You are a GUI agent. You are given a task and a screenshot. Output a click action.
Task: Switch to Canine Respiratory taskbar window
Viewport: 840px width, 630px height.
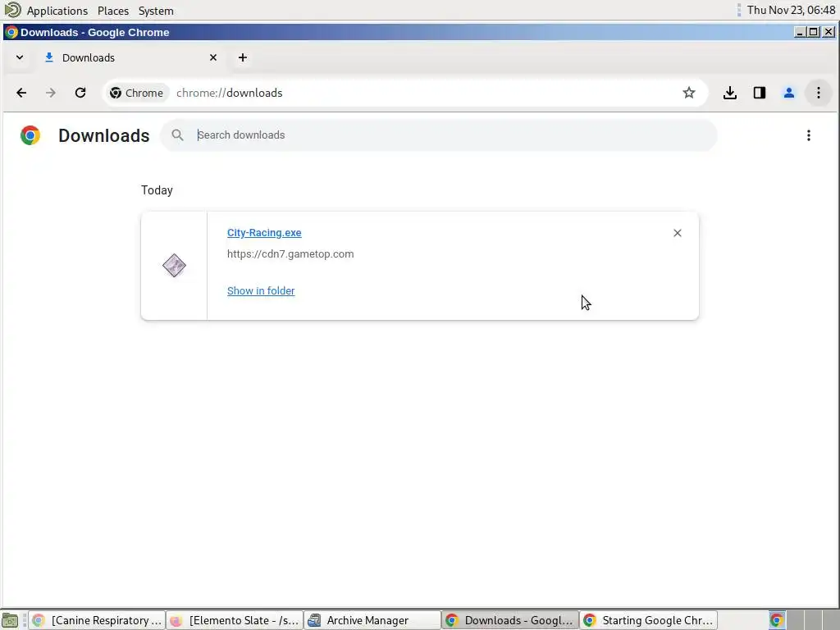[97, 620]
